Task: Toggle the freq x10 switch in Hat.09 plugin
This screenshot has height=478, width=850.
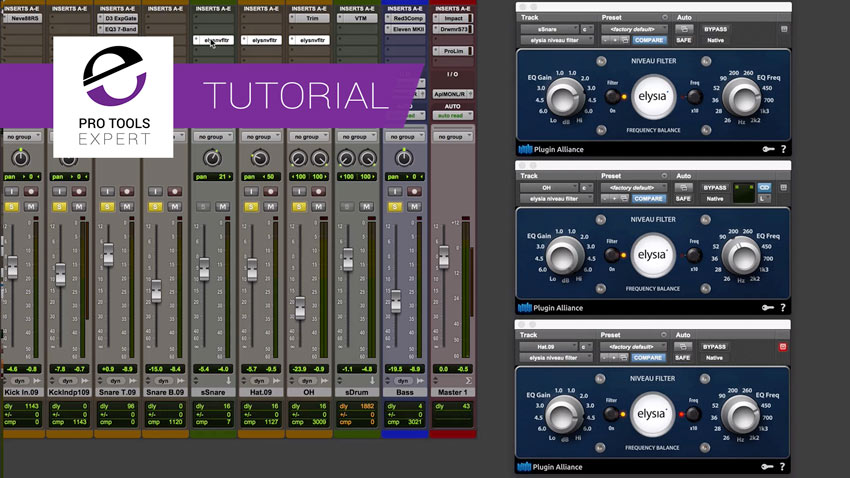Action: [x=693, y=414]
